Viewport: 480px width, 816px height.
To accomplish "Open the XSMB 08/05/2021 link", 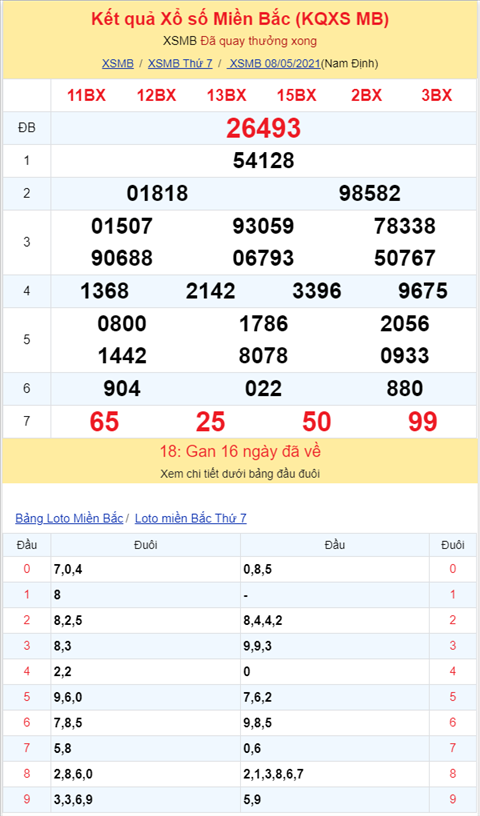I will pyautogui.click(x=274, y=63).
